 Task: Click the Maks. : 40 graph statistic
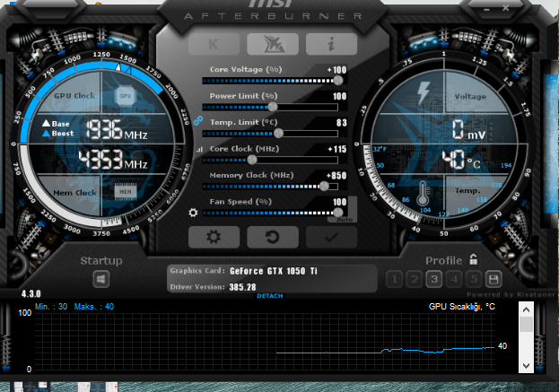pyautogui.click(x=93, y=307)
